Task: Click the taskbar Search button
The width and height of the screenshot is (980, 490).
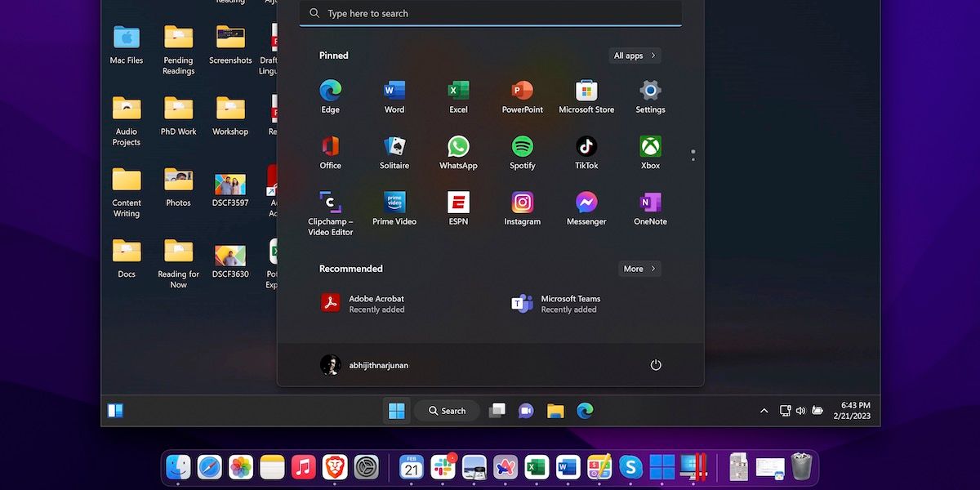Action: click(447, 411)
